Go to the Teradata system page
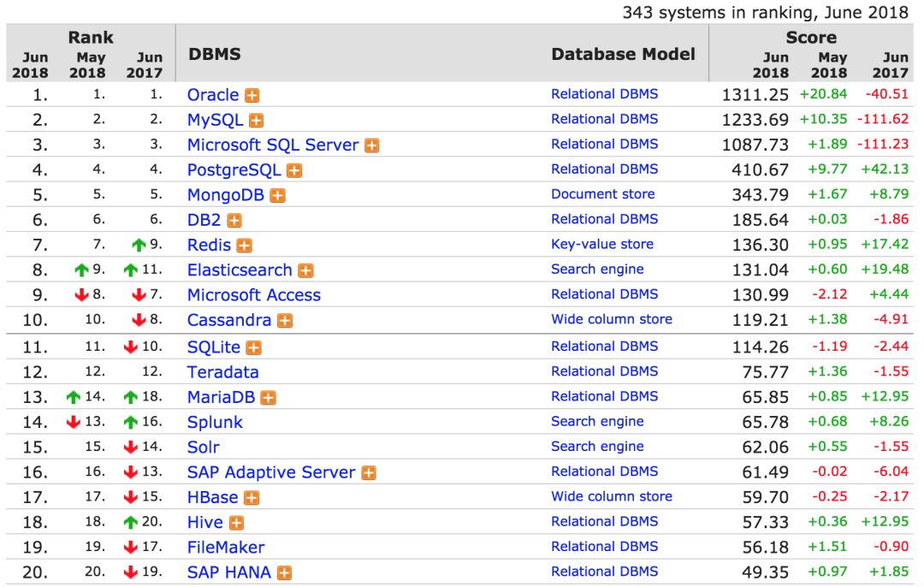 click(x=222, y=372)
